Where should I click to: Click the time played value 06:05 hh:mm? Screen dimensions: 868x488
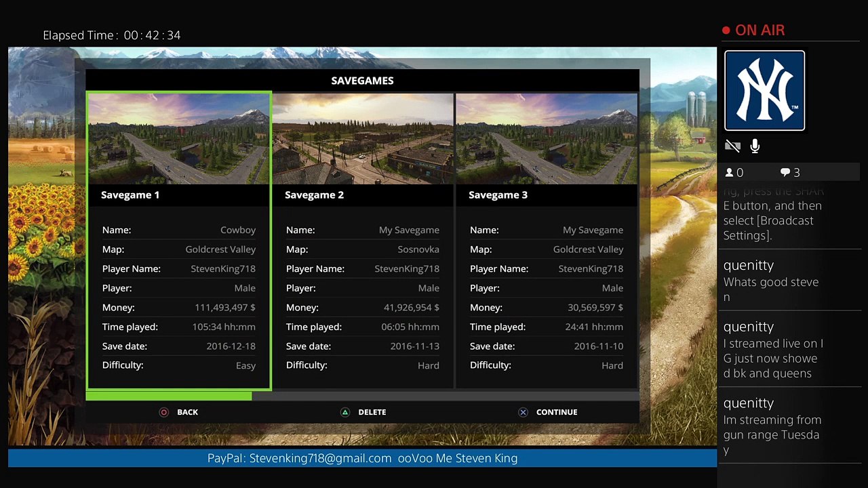pos(410,327)
